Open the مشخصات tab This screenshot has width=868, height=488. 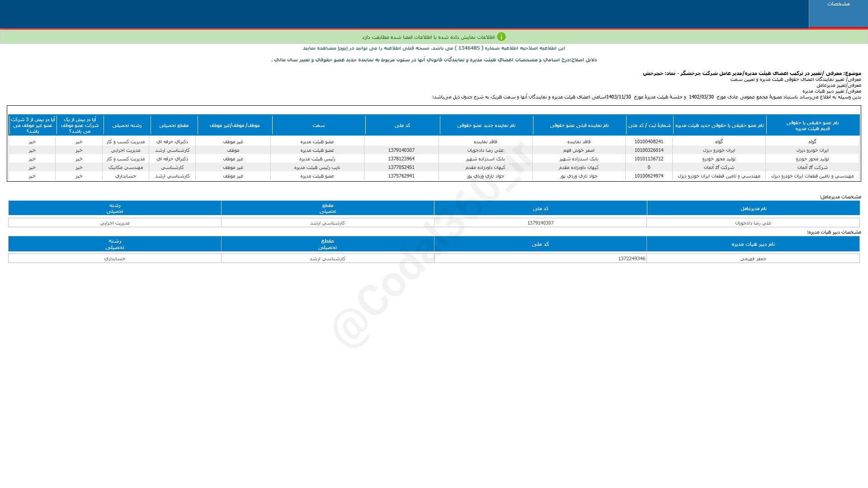coord(838,14)
